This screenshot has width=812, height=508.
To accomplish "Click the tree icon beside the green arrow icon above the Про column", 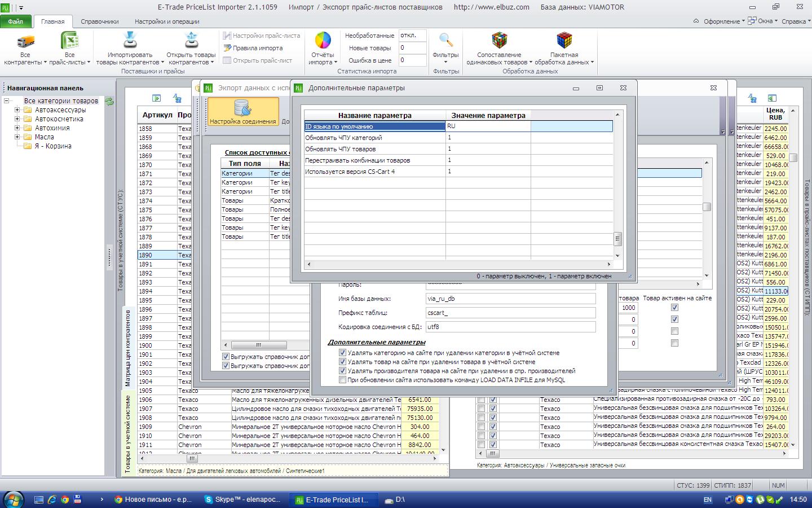I will (178, 98).
